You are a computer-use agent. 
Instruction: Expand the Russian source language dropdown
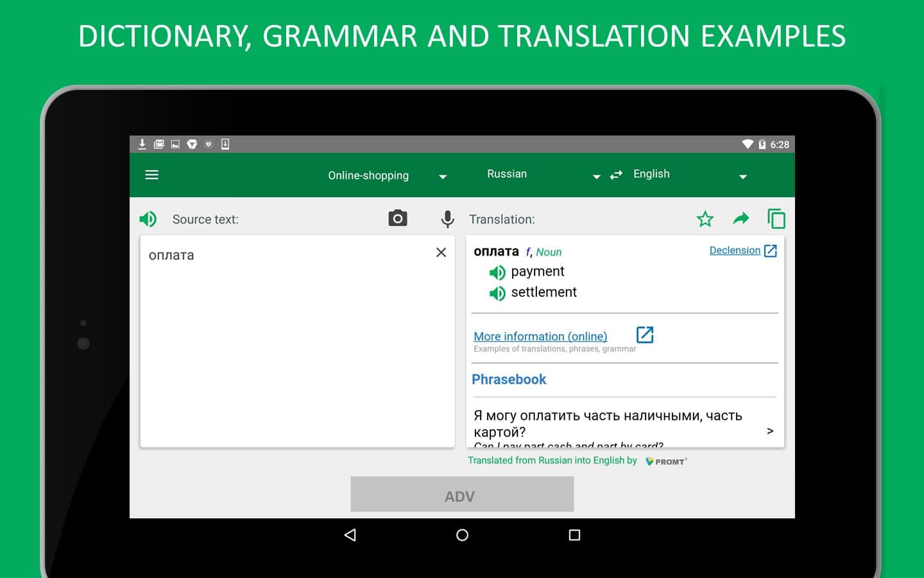tap(543, 175)
